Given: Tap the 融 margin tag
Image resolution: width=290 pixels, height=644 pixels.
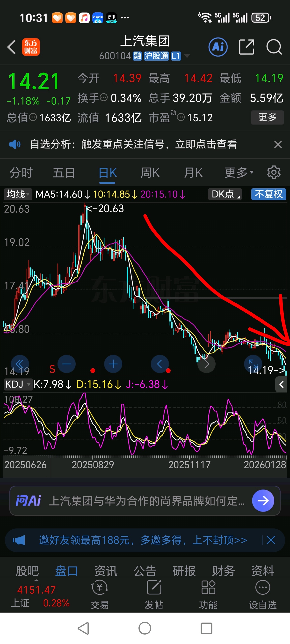Looking at the screenshot, I should [137, 56].
